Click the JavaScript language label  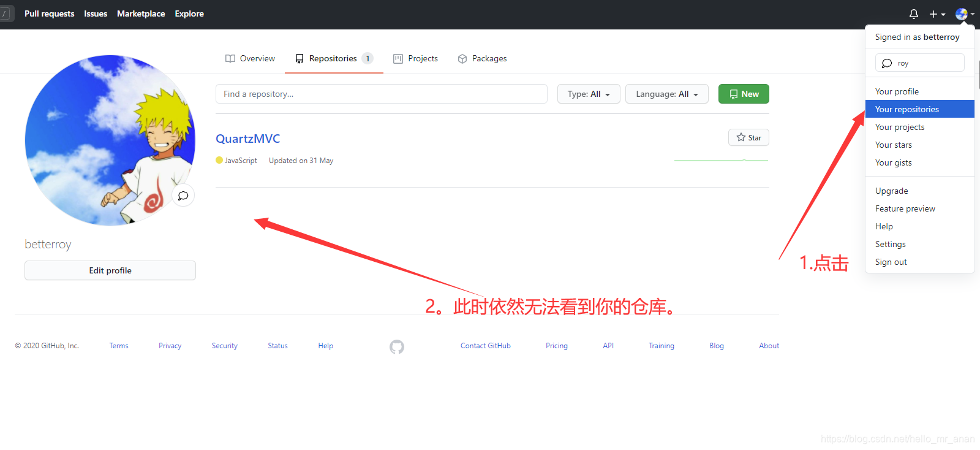tap(241, 161)
